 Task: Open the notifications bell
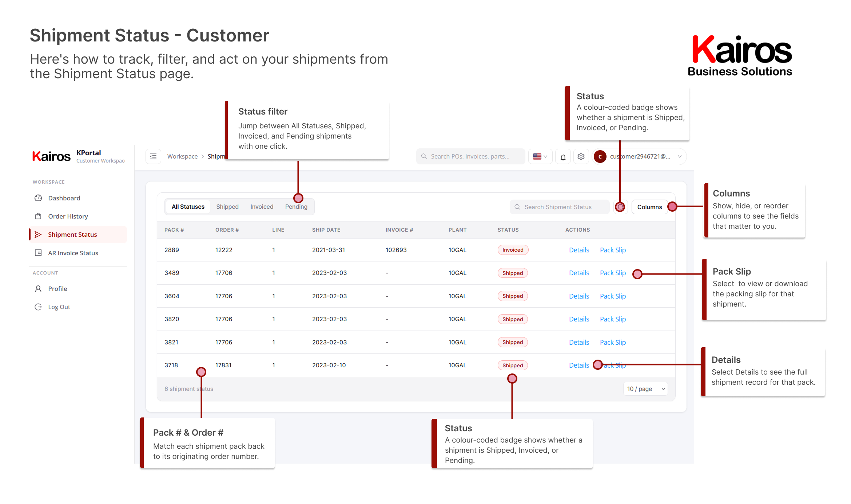coord(563,157)
